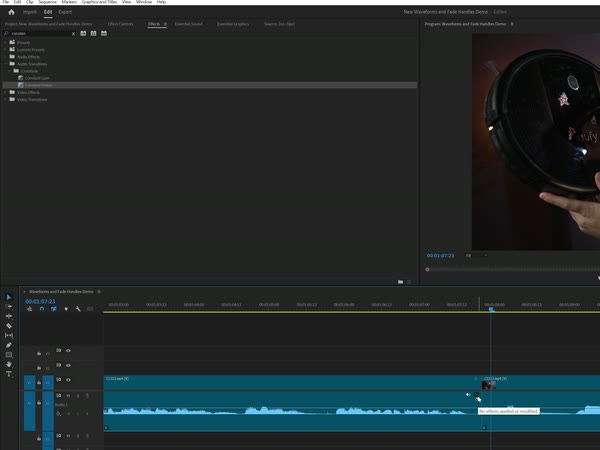Image resolution: width=600 pixels, height=450 pixels.
Task: Open the Markers menu
Action: 69,2
